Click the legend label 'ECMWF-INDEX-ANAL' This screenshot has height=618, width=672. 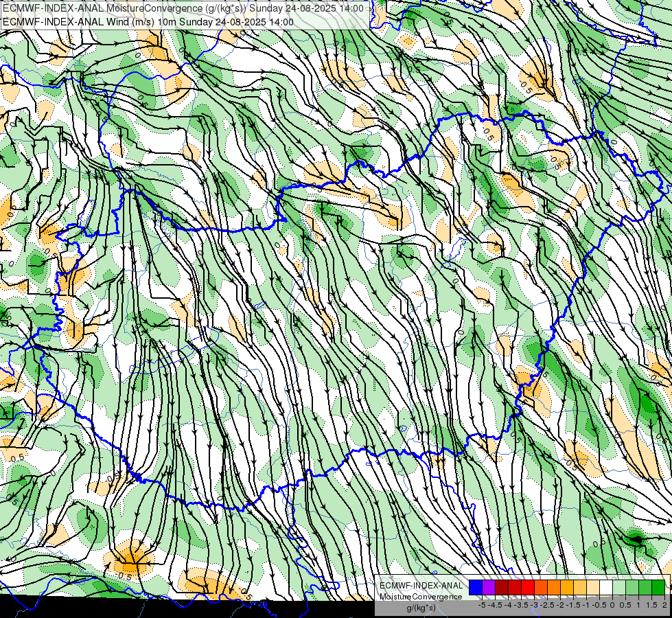coord(421,586)
